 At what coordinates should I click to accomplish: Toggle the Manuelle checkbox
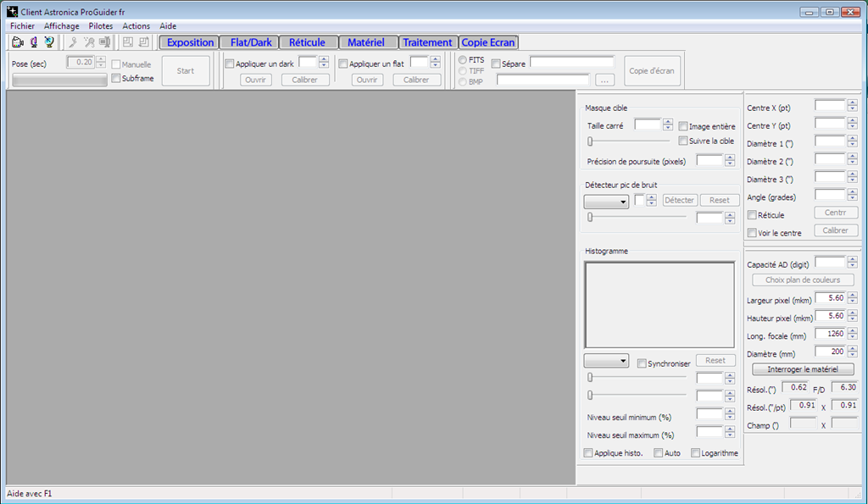point(115,64)
